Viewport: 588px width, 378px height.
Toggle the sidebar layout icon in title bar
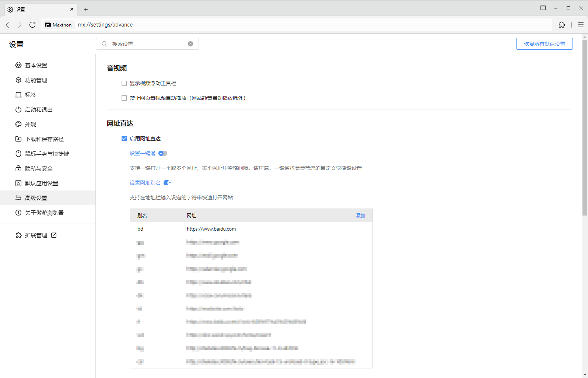543,8
